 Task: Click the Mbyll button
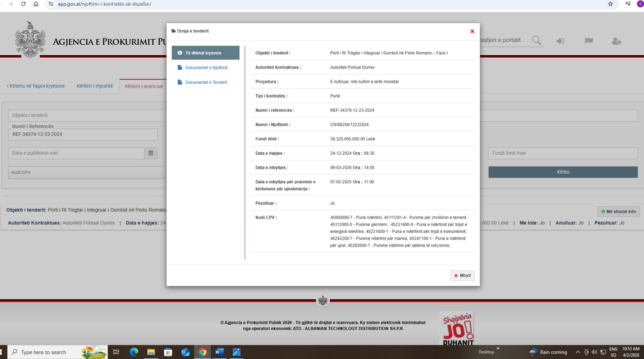coord(462,276)
